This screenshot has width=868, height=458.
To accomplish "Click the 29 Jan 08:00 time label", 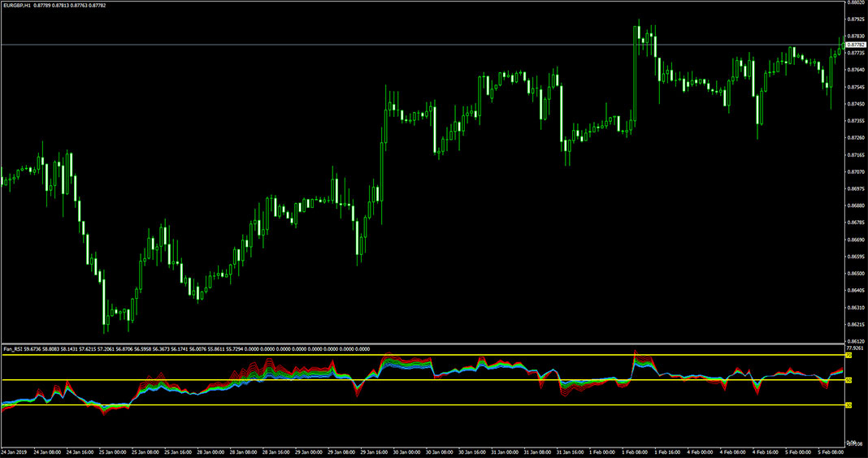I will click(x=341, y=452).
